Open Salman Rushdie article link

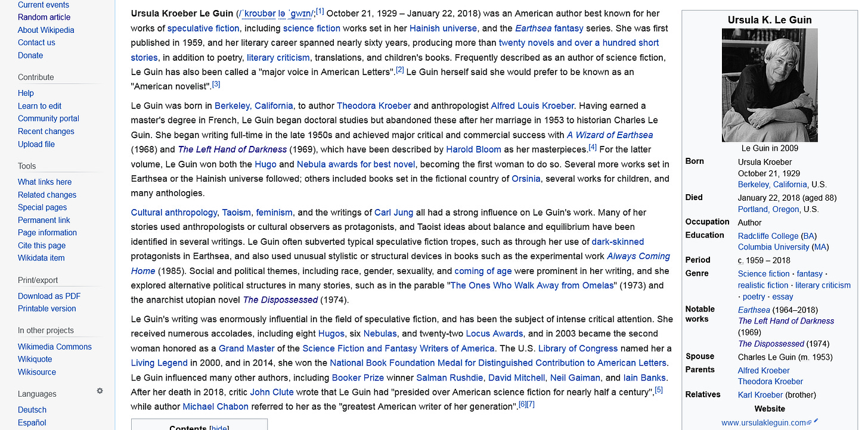pyautogui.click(x=449, y=377)
